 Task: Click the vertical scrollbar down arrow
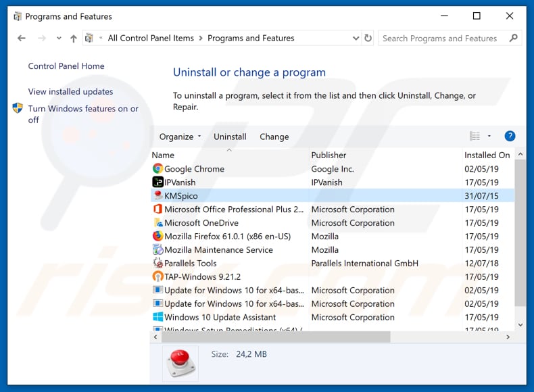520,325
